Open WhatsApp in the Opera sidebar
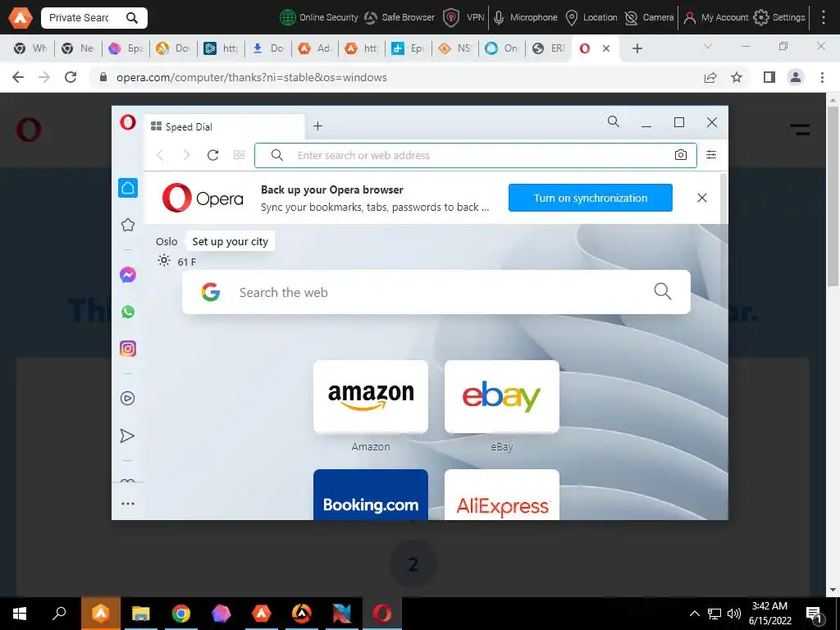The height and width of the screenshot is (630, 840). 127,312
